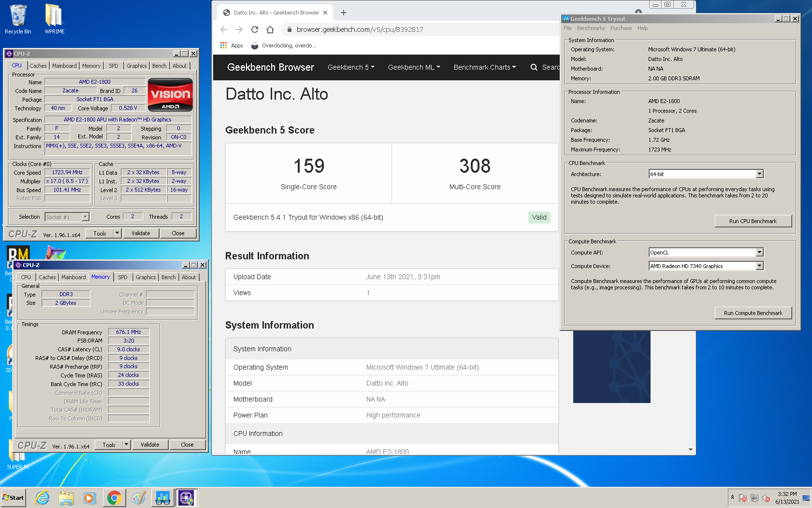812x508 pixels.
Task: Open Tools dropdown arrow in Memory CPU-Z window
Action: 126,445
